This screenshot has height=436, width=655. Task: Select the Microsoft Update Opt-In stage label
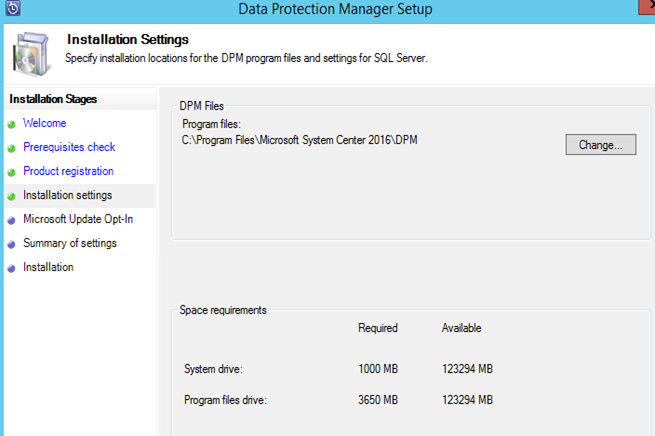(x=77, y=220)
